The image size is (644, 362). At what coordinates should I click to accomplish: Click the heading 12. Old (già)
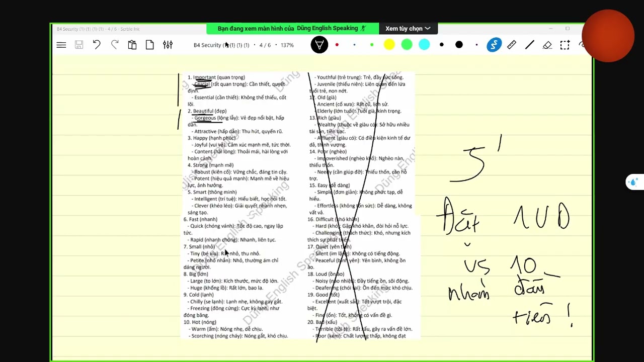(x=323, y=98)
